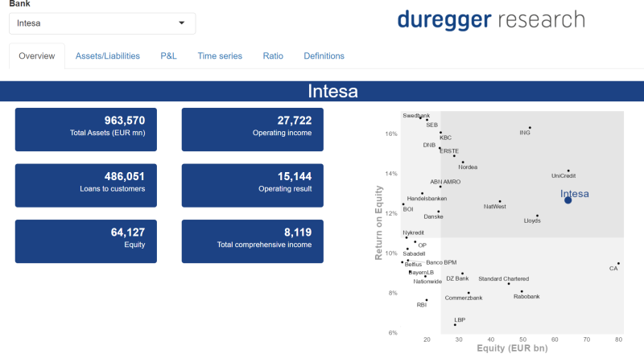Click the NatWest data point
The image size is (644, 362).
(500, 201)
